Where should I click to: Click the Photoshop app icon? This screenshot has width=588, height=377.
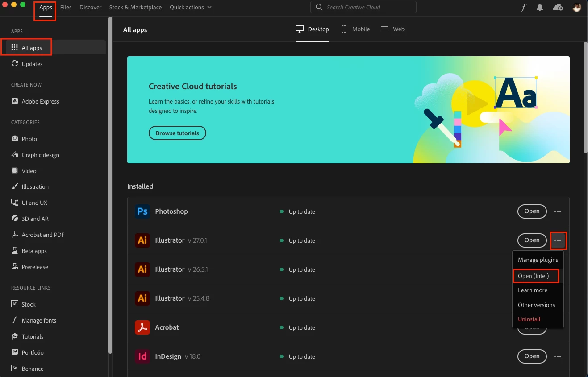(x=142, y=211)
